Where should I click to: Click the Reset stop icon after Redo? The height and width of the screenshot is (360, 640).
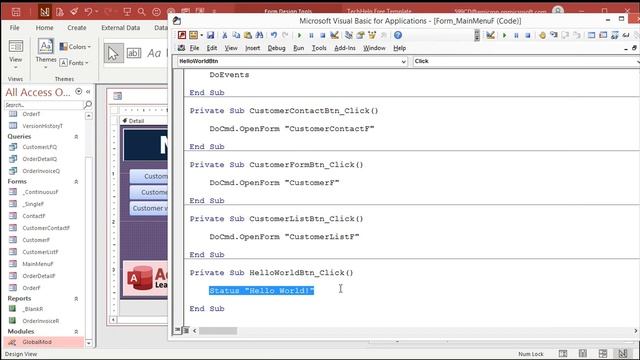[x=322, y=36]
